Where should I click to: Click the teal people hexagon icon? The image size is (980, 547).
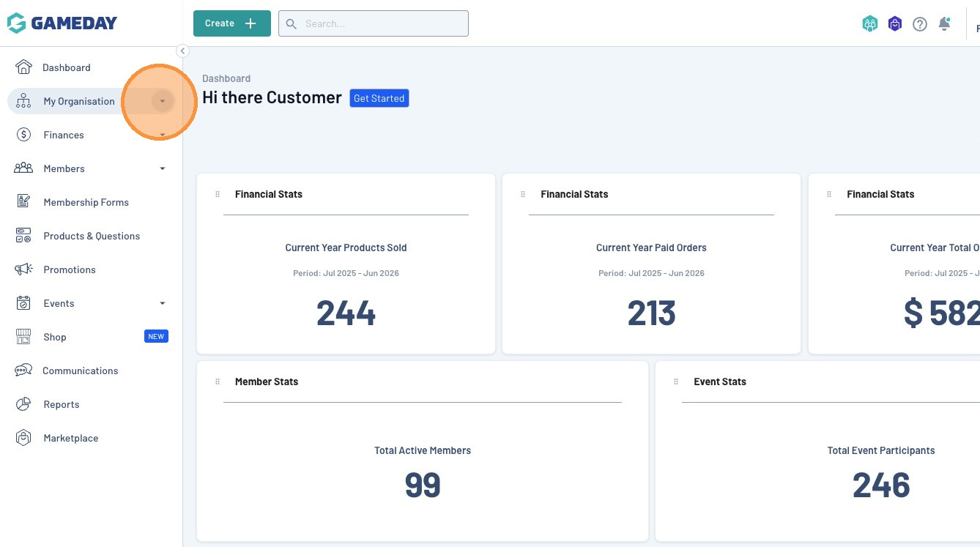tap(870, 24)
